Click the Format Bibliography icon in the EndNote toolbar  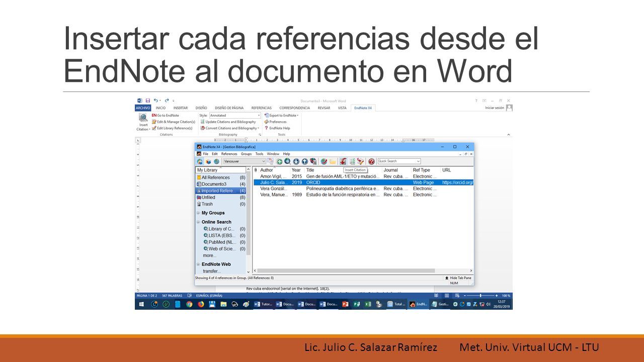pyautogui.click(x=352, y=161)
